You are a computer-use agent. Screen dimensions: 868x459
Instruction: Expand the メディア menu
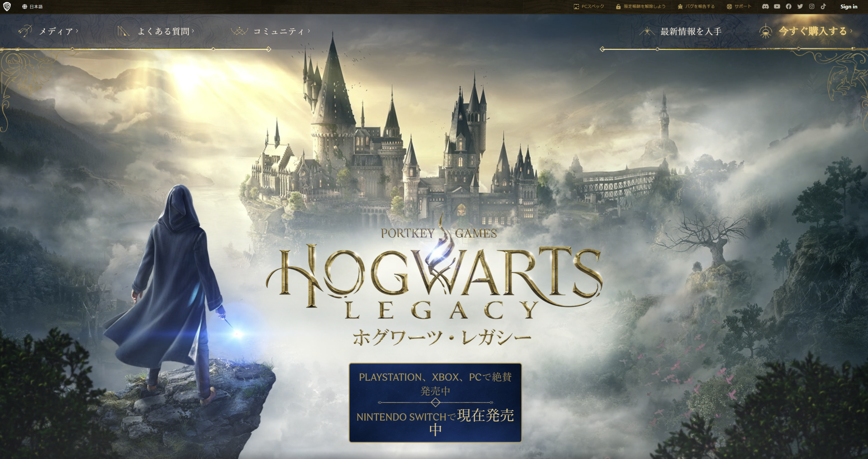pyautogui.click(x=56, y=31)
